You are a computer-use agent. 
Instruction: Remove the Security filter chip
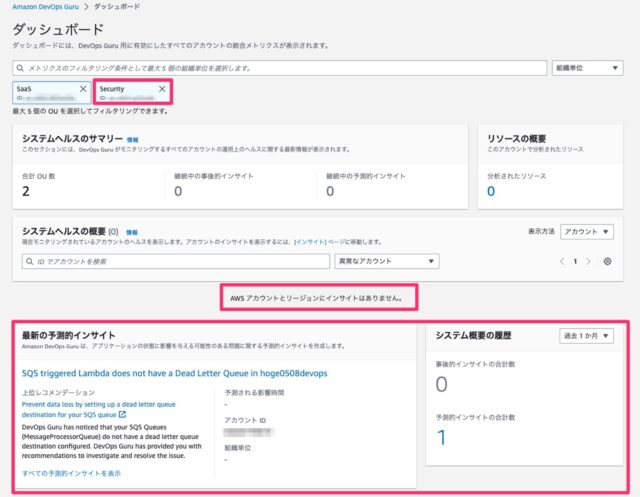[162, 89]
